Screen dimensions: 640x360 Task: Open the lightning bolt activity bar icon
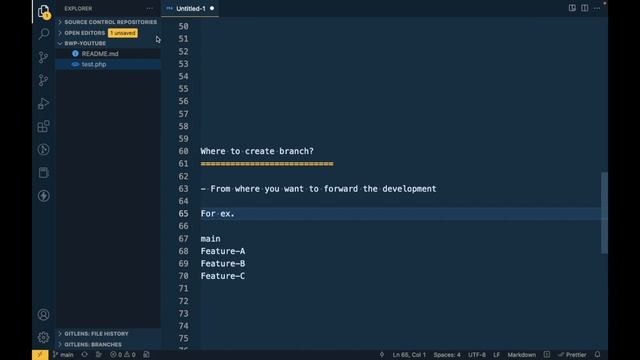point(43,196)
